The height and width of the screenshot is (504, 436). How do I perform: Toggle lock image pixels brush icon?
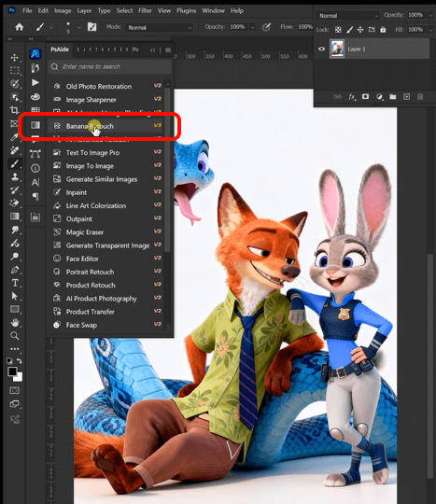[349, 30]
